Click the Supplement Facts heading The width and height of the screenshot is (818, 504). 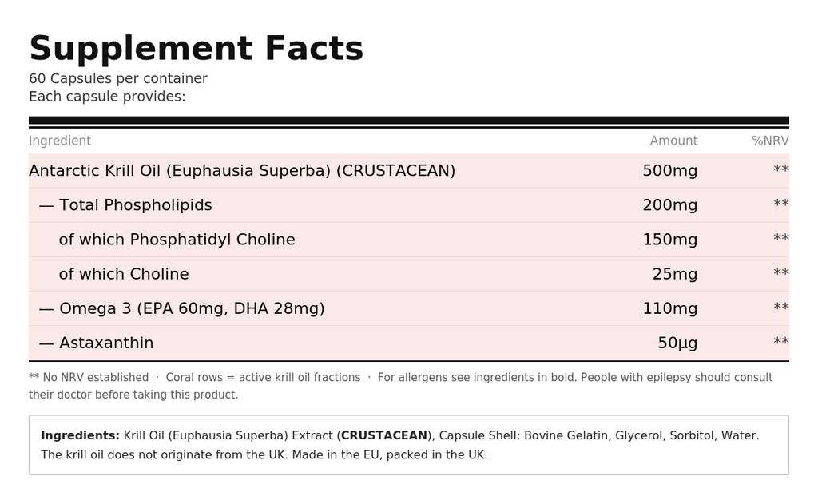pyautogui.click(x=196, y=49)
